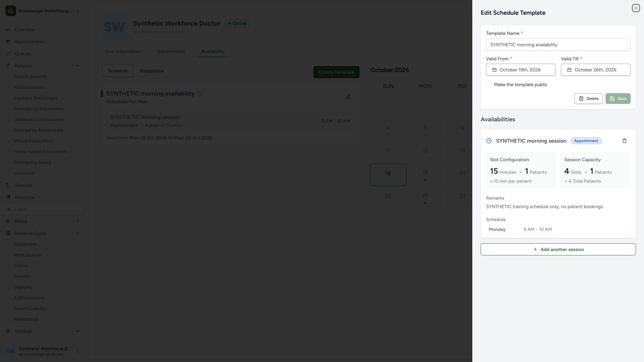Click Add another session button
Image resolution: width=644 pixels, height=362 pixels.
pyautogui.click(x=558, y=249)
